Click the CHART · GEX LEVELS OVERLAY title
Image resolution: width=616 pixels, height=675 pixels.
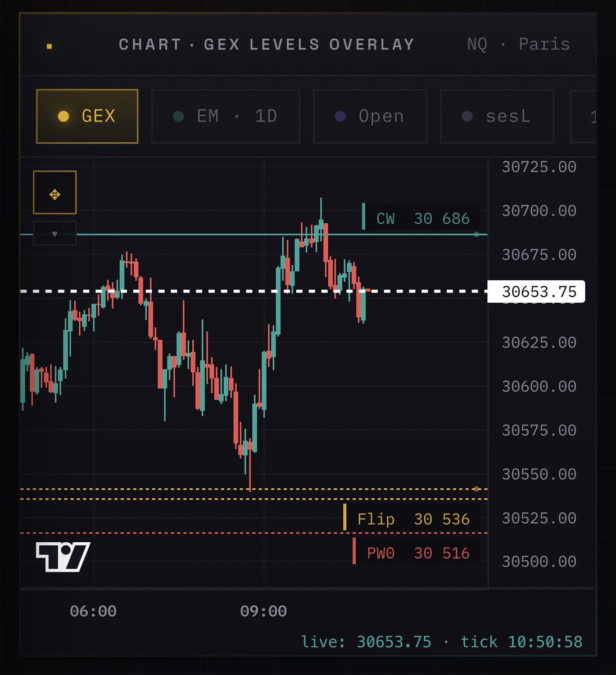[267, 44]
